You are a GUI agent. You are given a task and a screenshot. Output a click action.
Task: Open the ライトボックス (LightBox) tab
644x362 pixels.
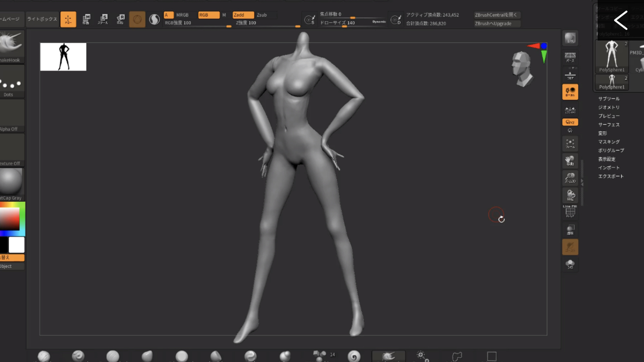(42, 19)
